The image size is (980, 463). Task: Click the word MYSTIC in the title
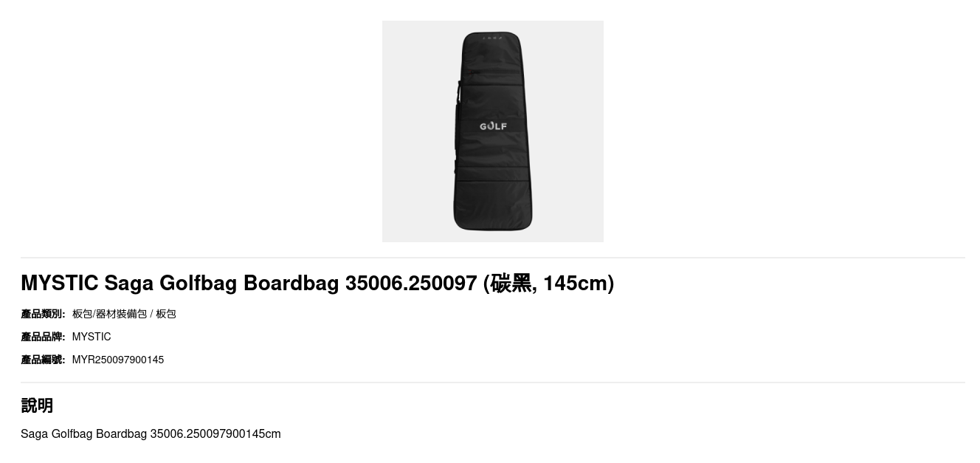tap(59, 283)
